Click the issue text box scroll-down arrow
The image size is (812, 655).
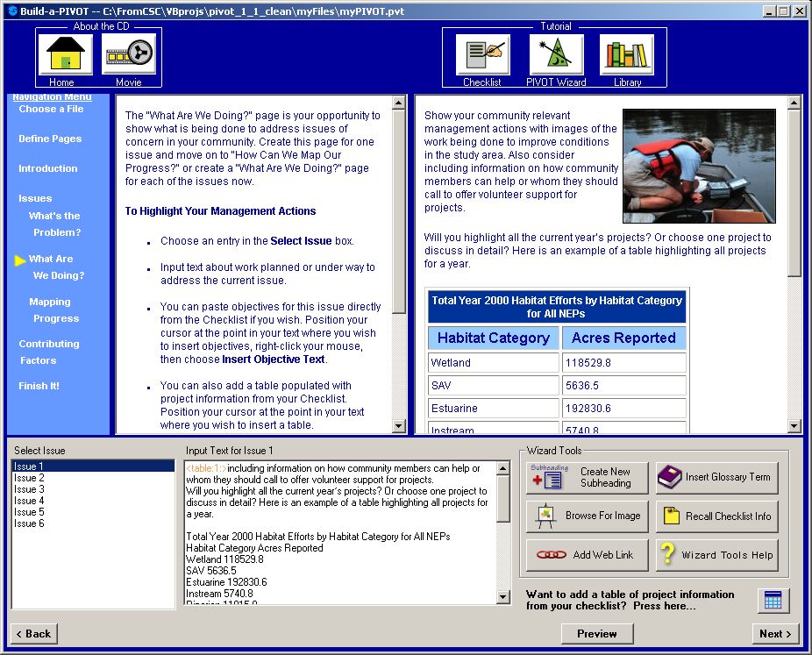(502, 597)
